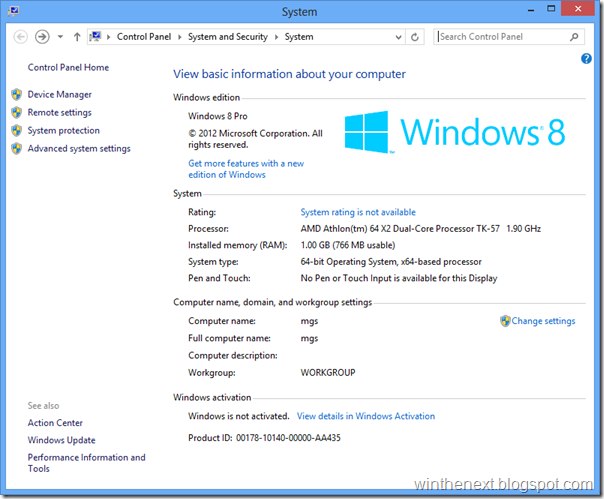Click the Forward navigation arrow
The height and width of the screenshot is (499, 604).
tap(42, 37)
